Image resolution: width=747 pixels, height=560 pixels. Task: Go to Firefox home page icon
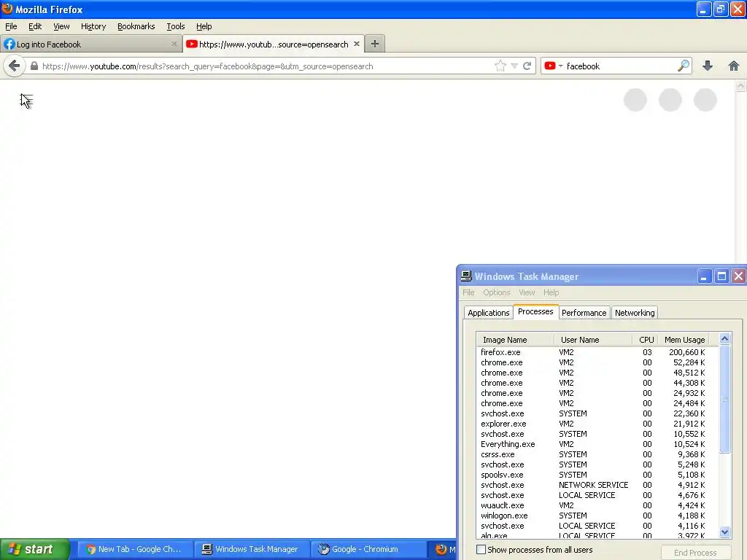coord(734,66)
